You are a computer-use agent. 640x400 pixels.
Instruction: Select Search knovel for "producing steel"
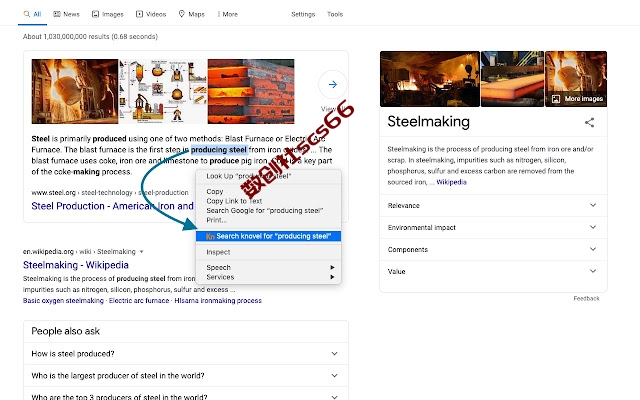point(268,236)
